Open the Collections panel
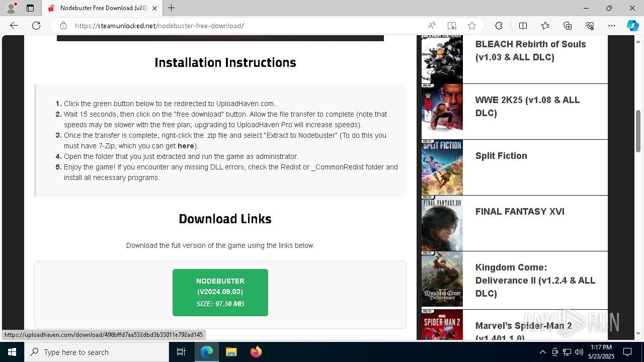Screen dimensions: 644x362 click(x=568, y=26)
